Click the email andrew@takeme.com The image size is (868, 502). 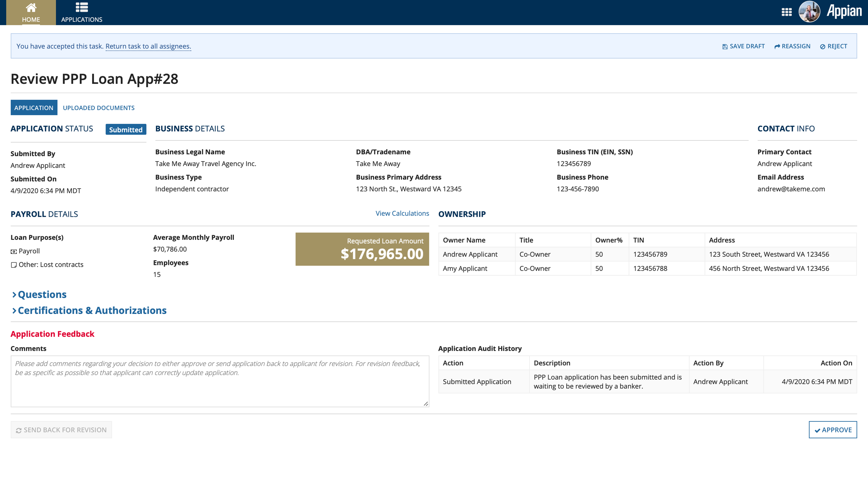tap(791, 189)
